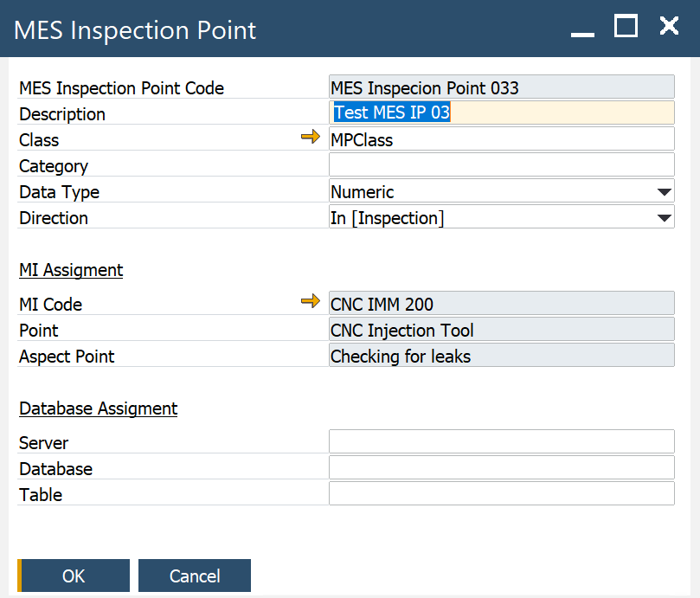700x598 pixels.
Task: Click into the Server input field
Action: tap(501, 442)
